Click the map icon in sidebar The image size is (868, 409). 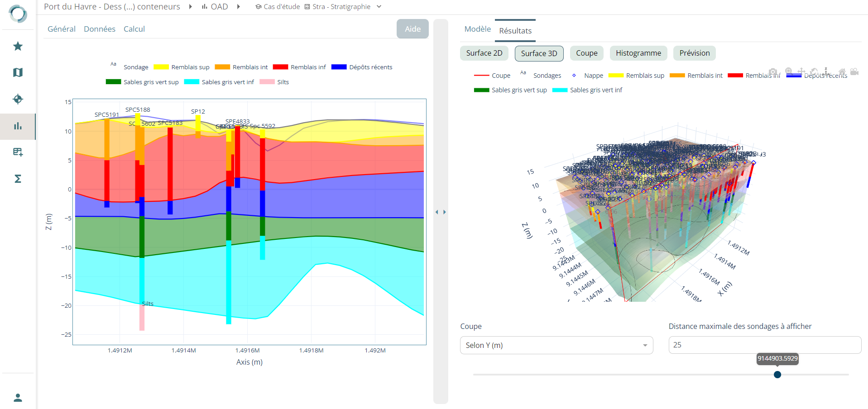(18, 72)
